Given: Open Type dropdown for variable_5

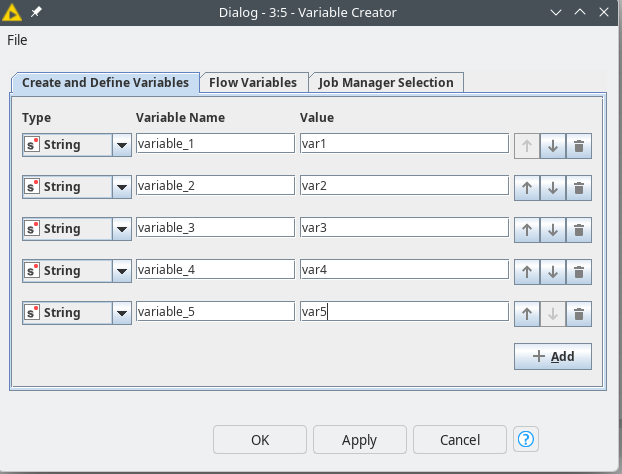Looking at the screenshot, I should point(121,313).
